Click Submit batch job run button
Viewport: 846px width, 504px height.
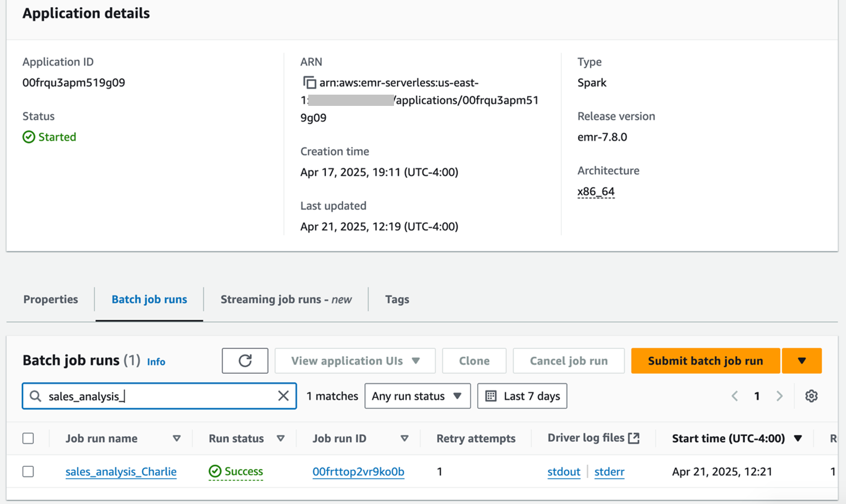point(705,361)
